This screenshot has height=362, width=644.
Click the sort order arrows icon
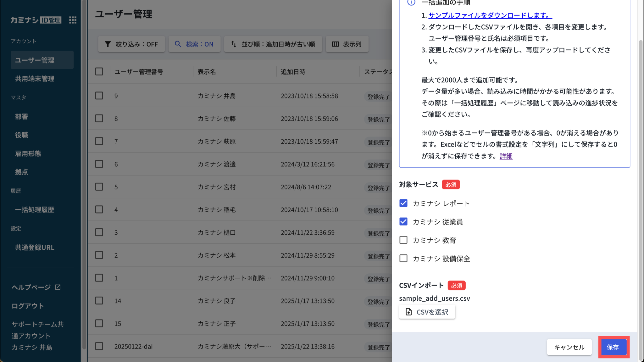click(234, 44)
